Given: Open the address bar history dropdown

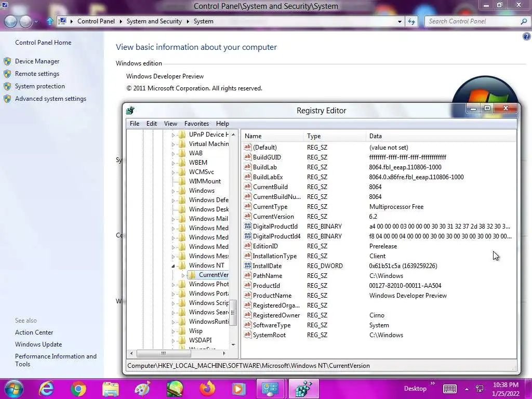Looking at the screenshot, I should click(x=400, y=21).
